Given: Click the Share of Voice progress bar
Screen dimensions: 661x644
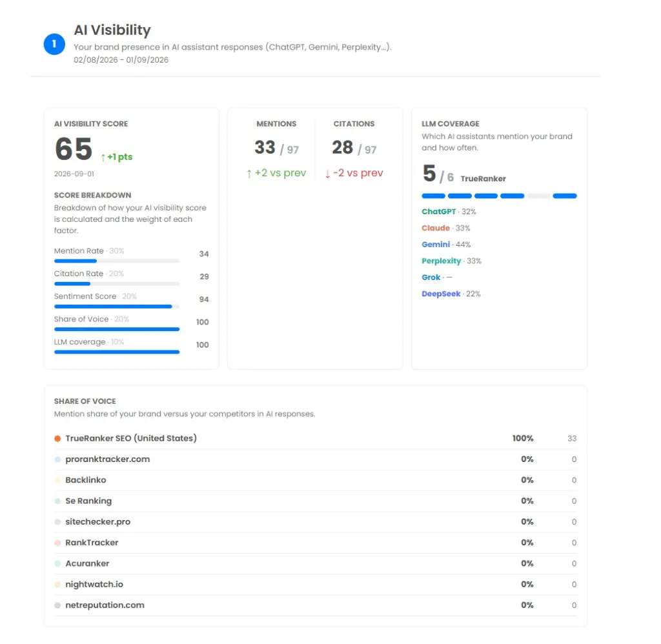Looking at the screenshot, I should [x=117, y=329].
